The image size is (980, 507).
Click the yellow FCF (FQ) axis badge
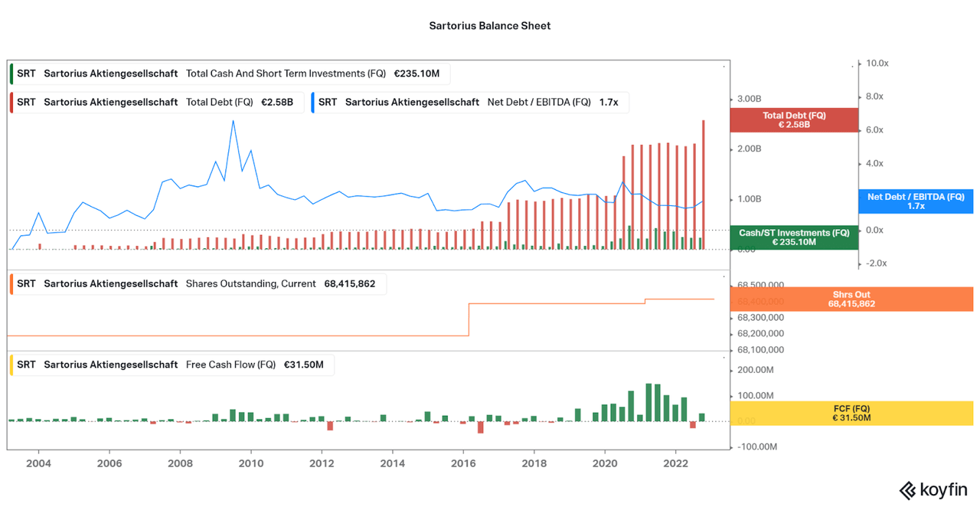(x=852, y=413)
